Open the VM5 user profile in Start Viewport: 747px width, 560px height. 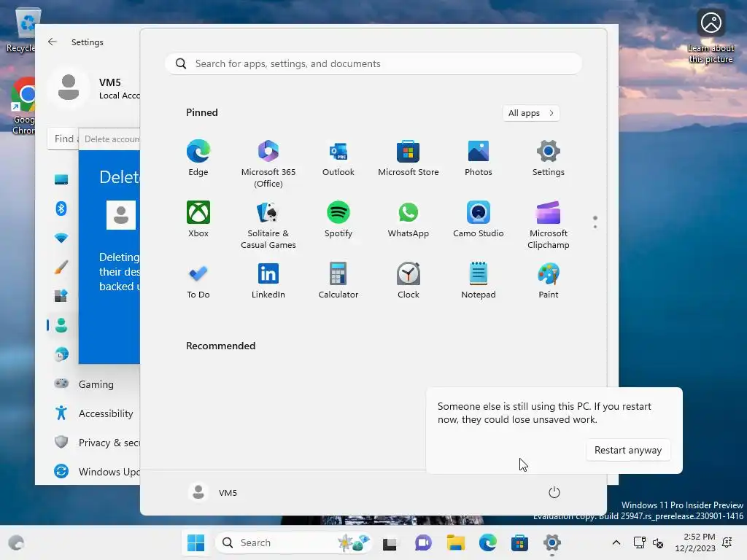(x=213, y=492)
